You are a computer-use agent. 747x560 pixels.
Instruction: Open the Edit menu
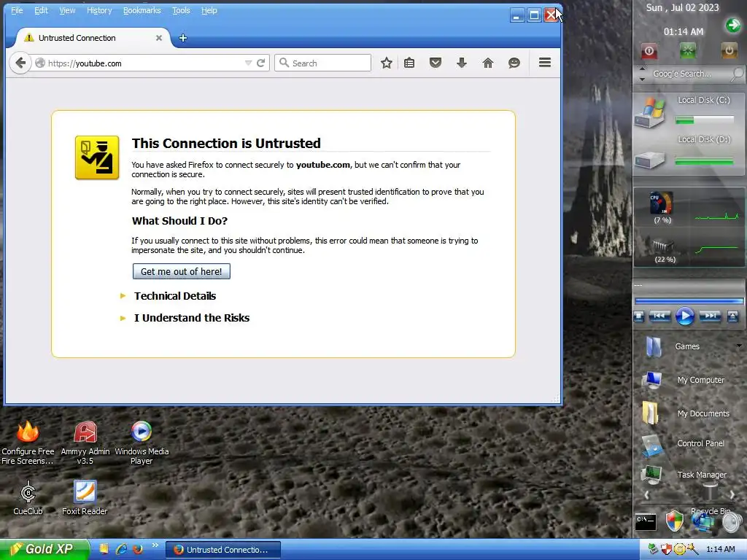coord(41,10)
